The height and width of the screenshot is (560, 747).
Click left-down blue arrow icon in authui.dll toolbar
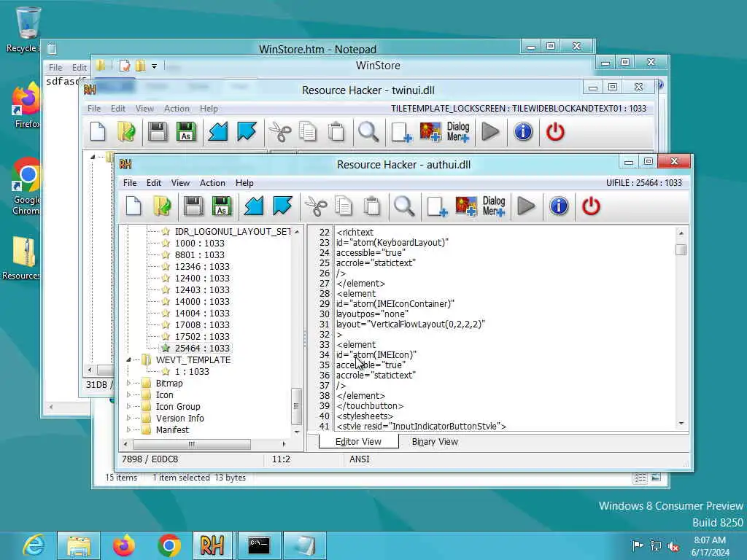(x=254, y=206)
